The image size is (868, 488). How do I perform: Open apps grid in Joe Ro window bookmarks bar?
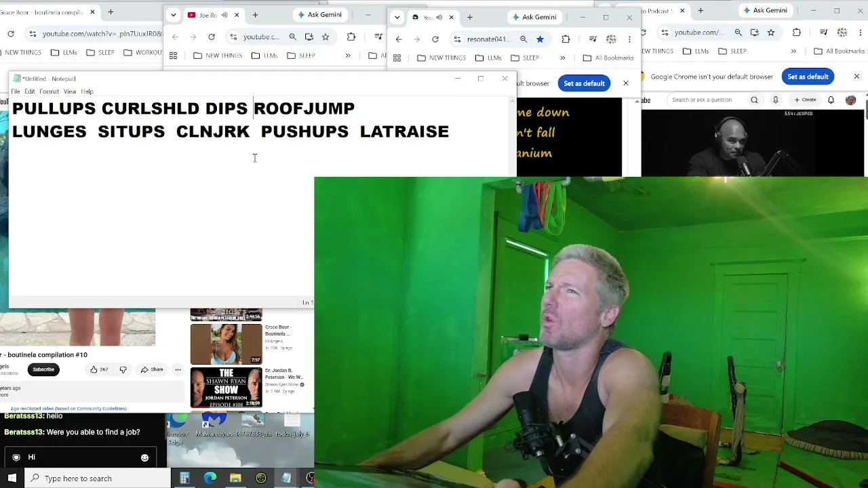174,56
